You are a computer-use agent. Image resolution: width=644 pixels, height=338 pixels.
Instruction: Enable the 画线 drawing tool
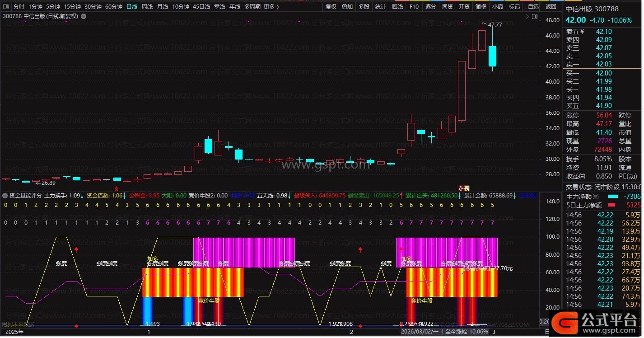click(x=397, y=7)
